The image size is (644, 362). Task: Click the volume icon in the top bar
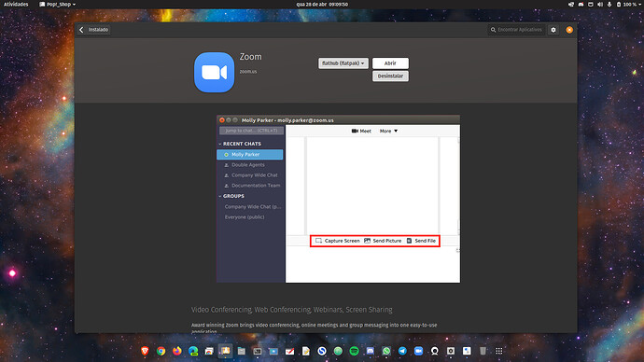(600, 4)
